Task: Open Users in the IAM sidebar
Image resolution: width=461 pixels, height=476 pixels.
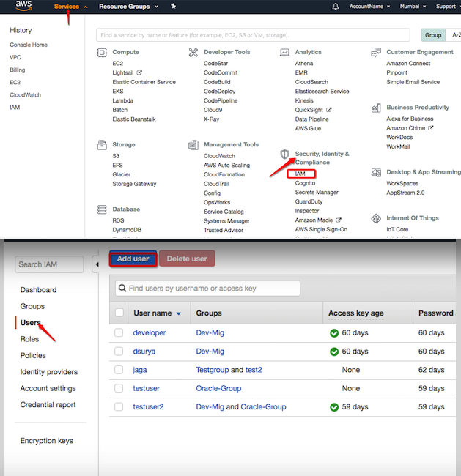Action: pyautogui.click(x=31, y=323)
